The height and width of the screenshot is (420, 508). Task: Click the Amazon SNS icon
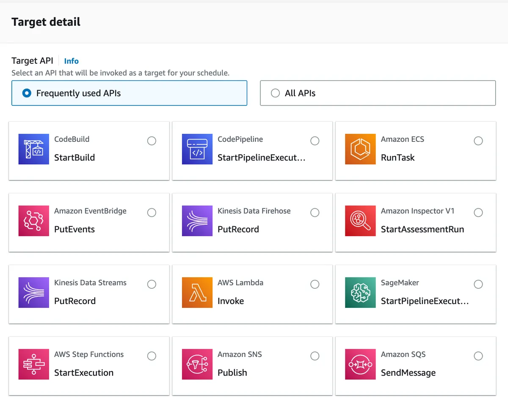[197, 364]
